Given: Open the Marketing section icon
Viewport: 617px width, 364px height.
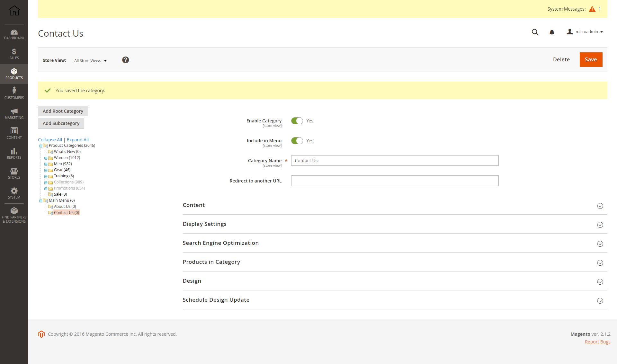Looking at the screenshot, I should (14, 113).
